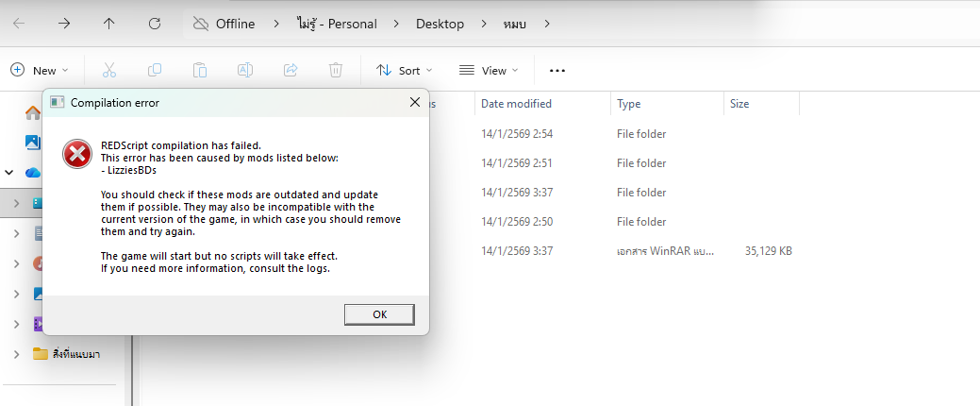Click the Share icon in toolbar
Image resolution: width=980 pixels, height=406 pixels.
click(x=291, y=70)
